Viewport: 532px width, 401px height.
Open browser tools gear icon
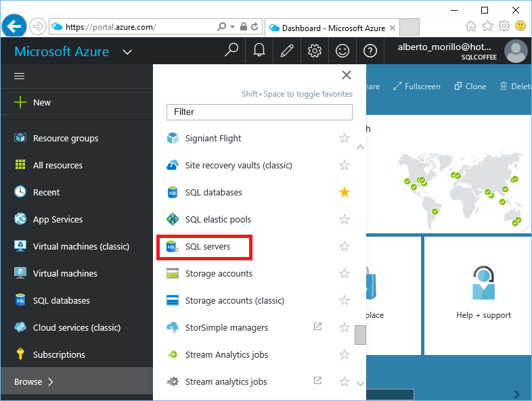point(504,26)
